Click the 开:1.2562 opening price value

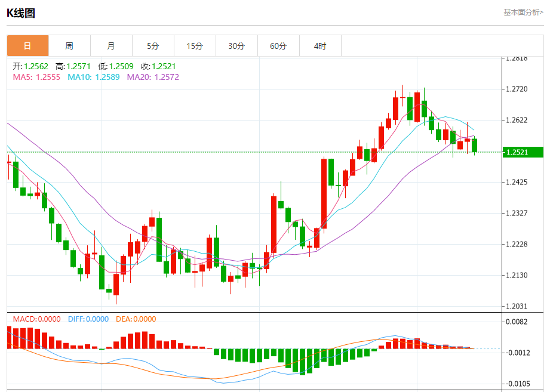coord(30,66)
